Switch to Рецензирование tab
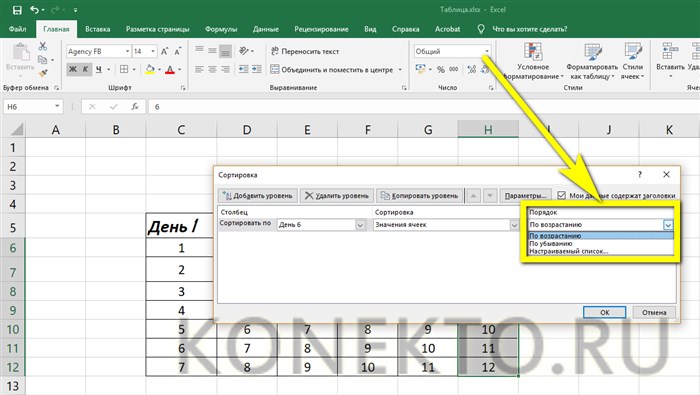 (x=321, y=29)
